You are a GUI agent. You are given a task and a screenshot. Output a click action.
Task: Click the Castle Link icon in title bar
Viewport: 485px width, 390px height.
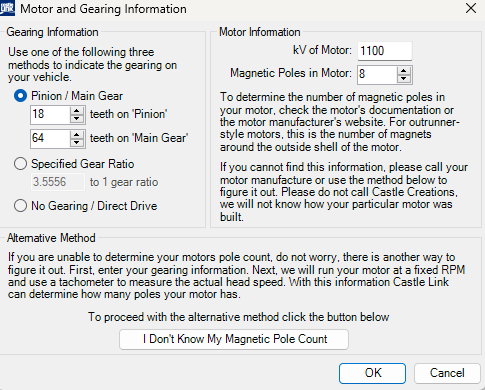[7, 8]
